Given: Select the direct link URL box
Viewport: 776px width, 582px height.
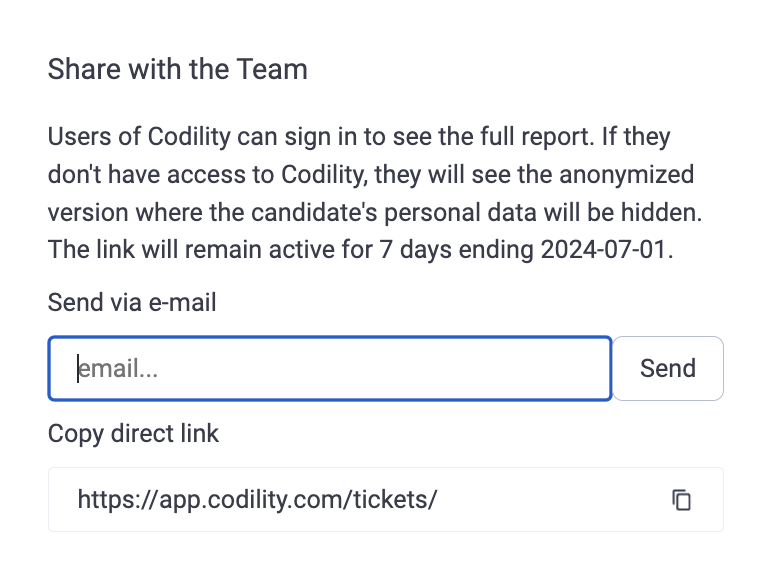Looking at the screenshot, I should pyautogui.click(x=386, y=499).
